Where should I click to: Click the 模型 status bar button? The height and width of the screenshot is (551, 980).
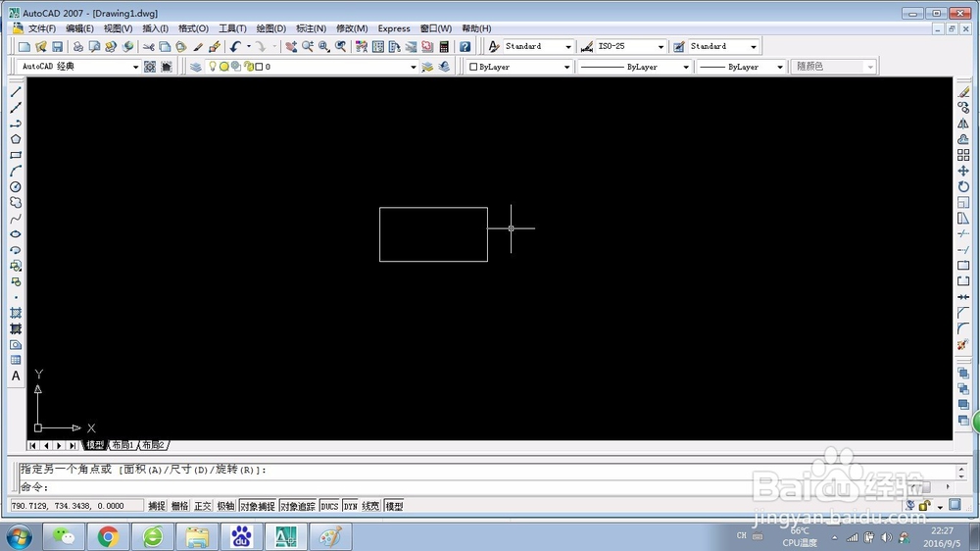pyautogui.click(x=394, y=506)
